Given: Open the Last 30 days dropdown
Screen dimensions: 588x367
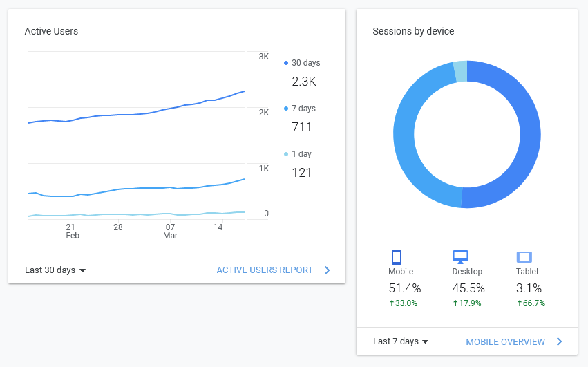Looking at the screenshot, I should (55, 270).
